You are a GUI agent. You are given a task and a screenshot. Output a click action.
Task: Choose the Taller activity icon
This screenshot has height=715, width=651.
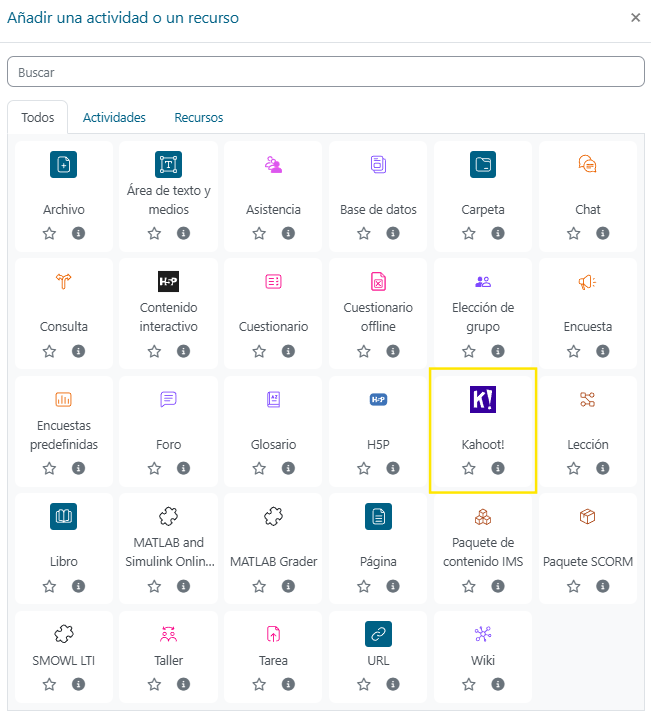(x=169, y=634)
